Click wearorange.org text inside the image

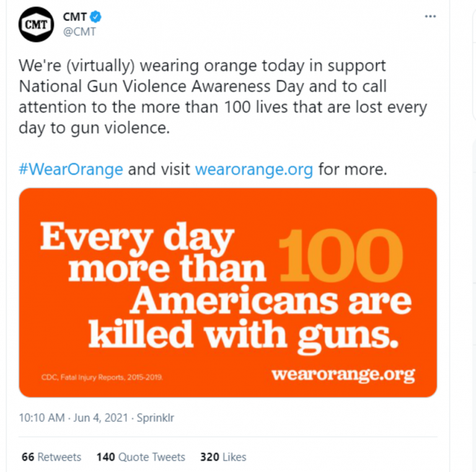coord(343,374)
